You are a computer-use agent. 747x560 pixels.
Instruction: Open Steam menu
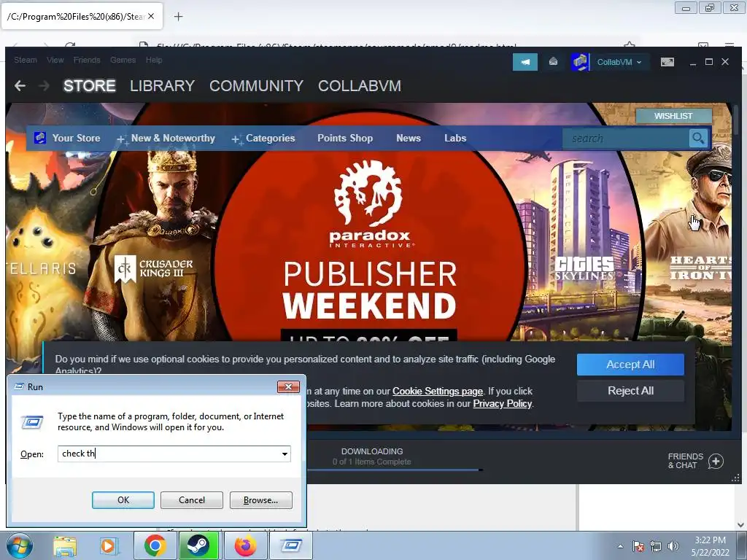point(26,60)
